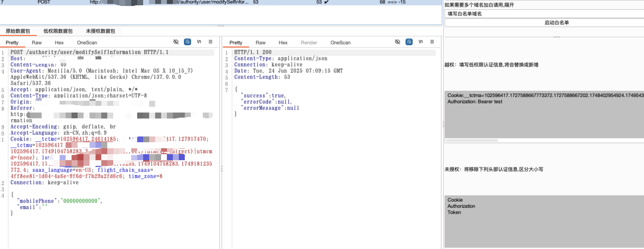Open OneScan tab in the request pane
The image size is (644, 249).
(87, 43)
